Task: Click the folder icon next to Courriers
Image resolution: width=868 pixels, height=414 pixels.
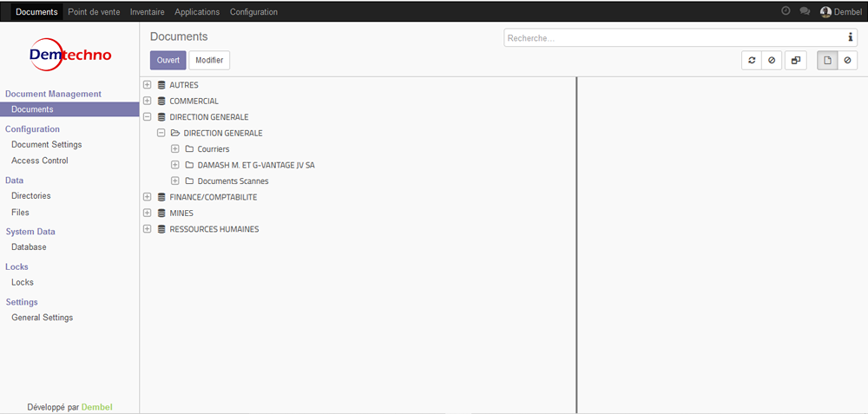Action: [189, 149]
